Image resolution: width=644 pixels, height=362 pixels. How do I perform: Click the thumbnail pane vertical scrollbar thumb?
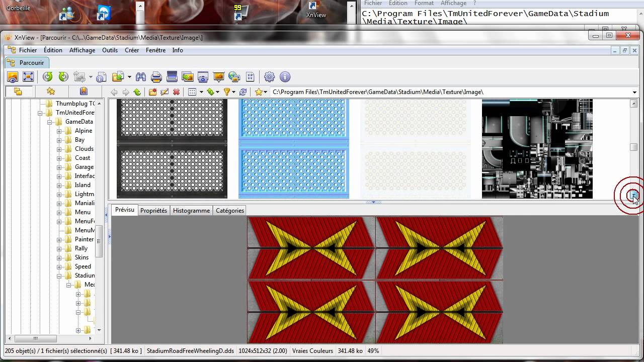coord(634,147)
